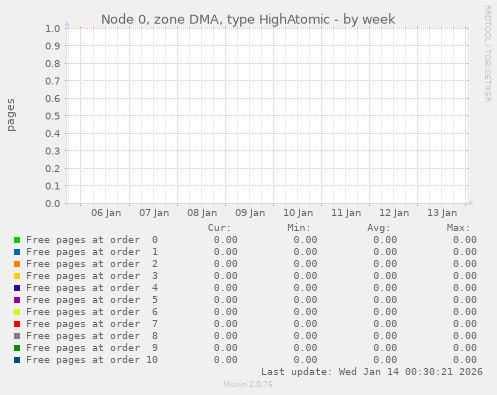Click the '13 Jan' x-axis label
This screenshot has height=395, width=497.
pos(442,213)
